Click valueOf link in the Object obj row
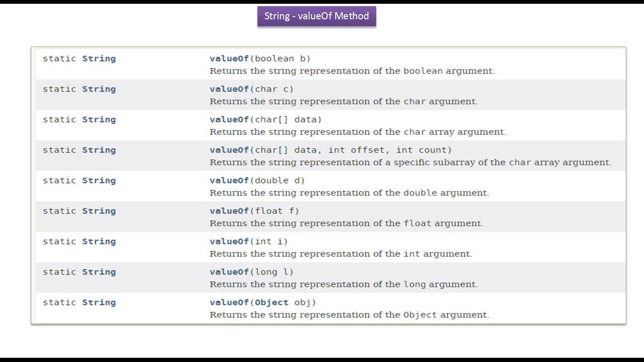Image resolution: width=644 pixels, height=362 pixels. click(x=229, y=302)
